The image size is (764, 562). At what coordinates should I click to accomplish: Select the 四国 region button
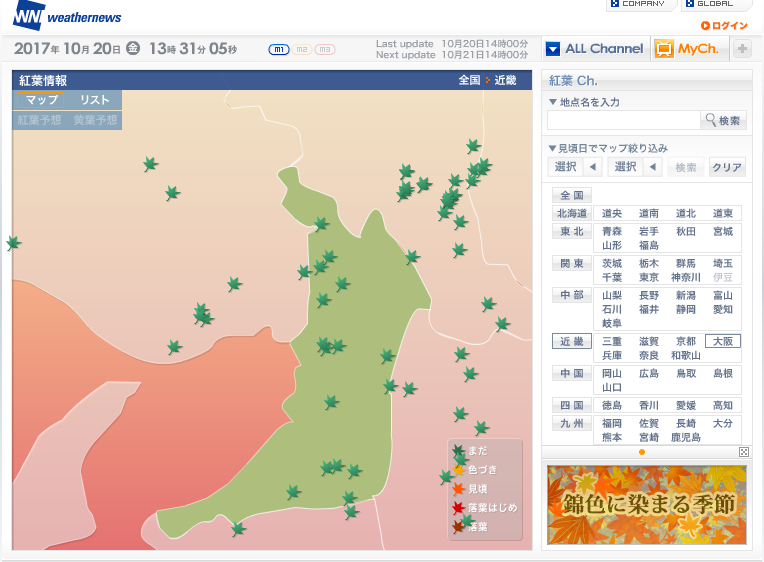point(572,405)
